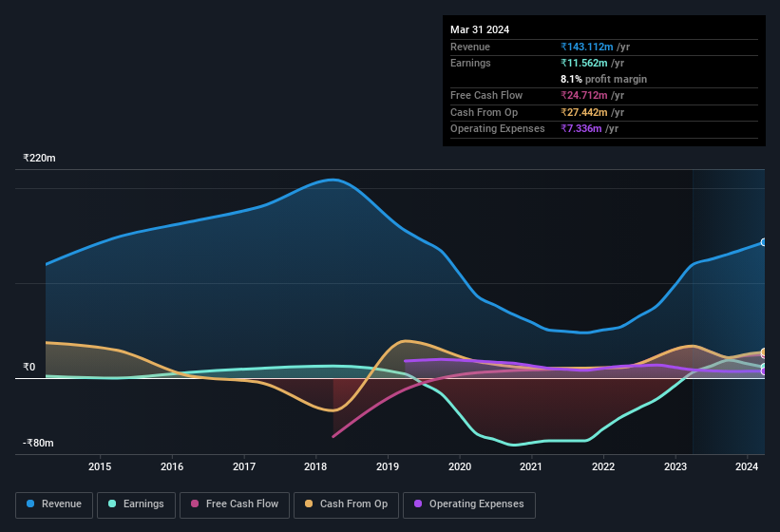Image resolution: width=780 pixels, height=532 pixels.
Task: Click the pink Free Cash Flow line start
Action: [333, 437]
